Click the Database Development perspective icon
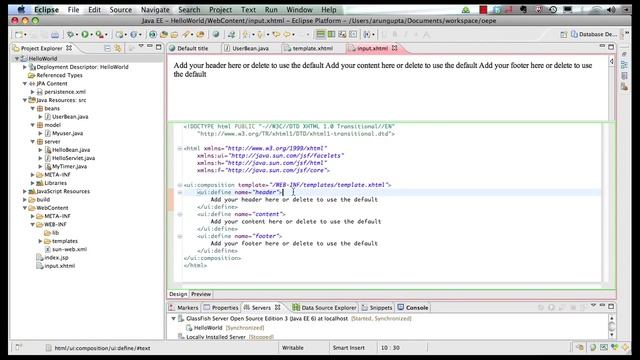This screenshot has height=360, width=640. (574, 34)
